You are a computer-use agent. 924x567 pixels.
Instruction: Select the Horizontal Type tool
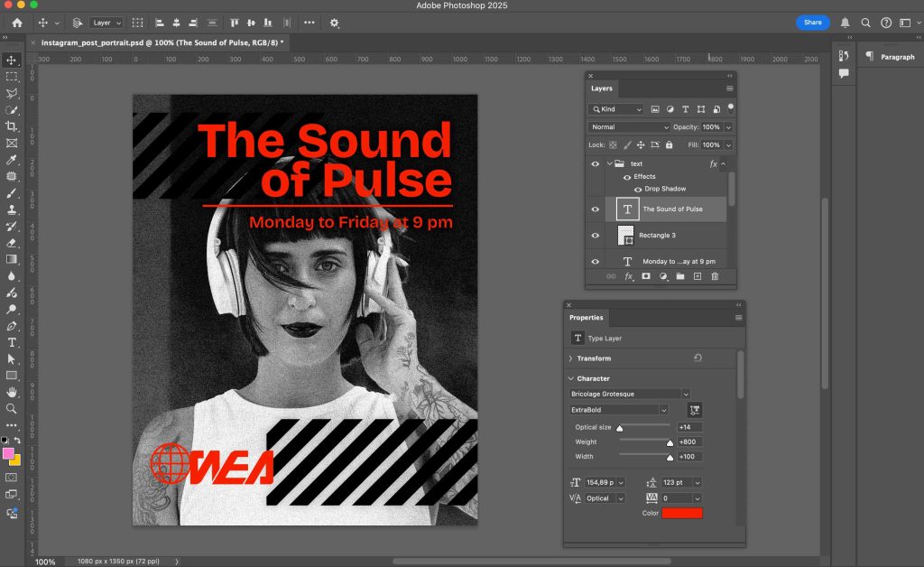coord(12,342)
